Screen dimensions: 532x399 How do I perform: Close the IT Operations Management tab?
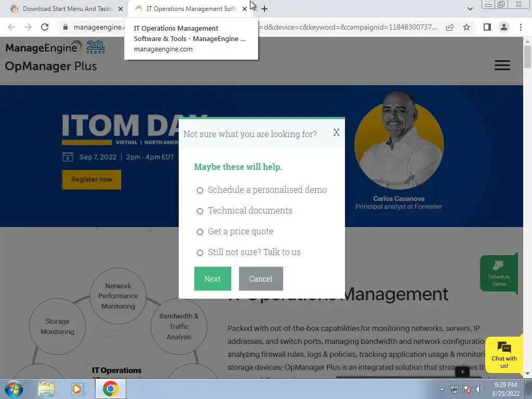point(245,9)
